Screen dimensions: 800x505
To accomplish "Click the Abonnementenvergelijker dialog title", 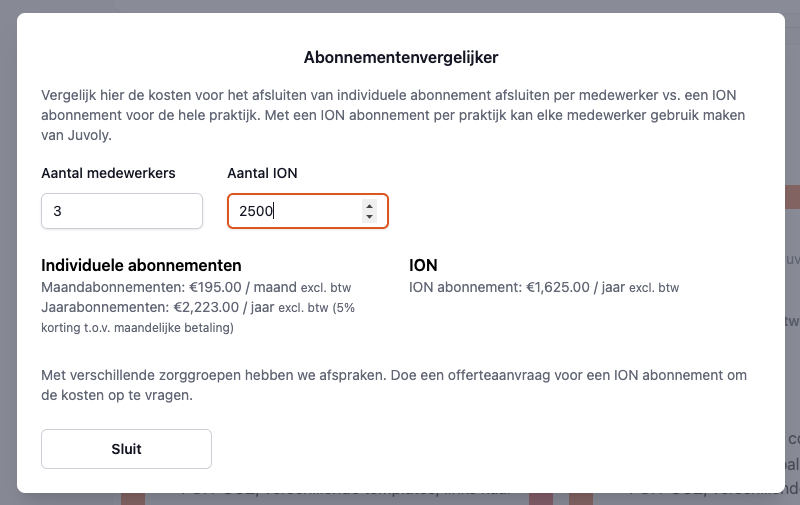I will [x=400, y=57].
